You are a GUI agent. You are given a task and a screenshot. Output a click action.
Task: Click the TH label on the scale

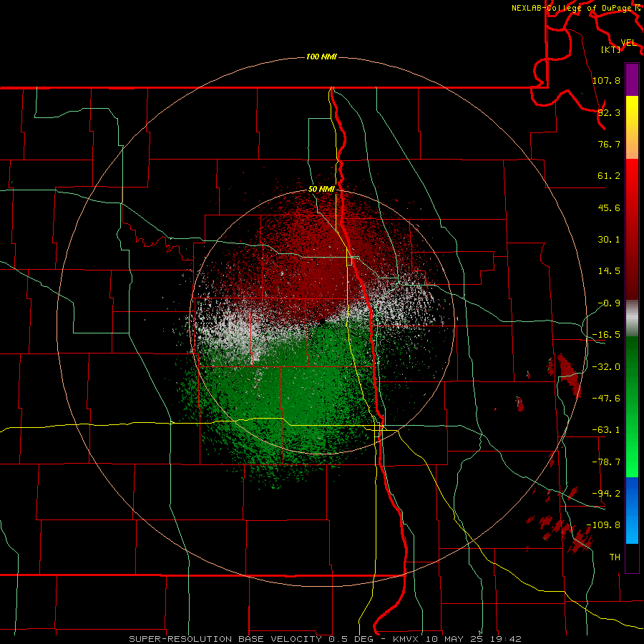615,557
